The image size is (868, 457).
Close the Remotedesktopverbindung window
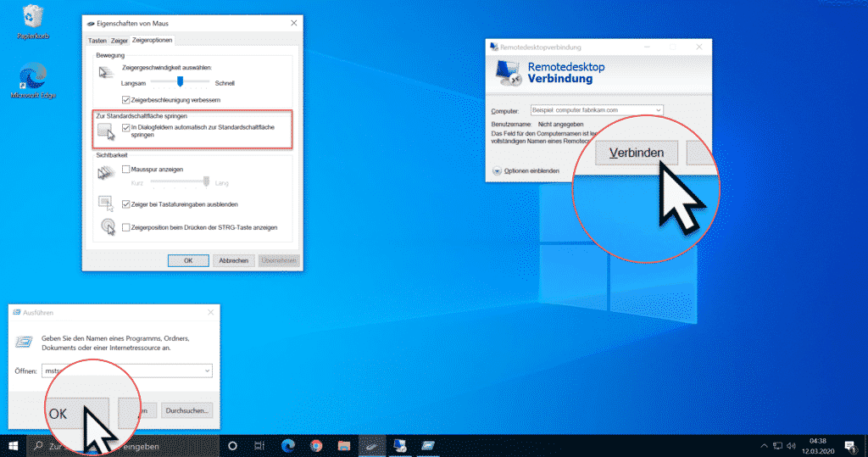click(x=699, y=47)
